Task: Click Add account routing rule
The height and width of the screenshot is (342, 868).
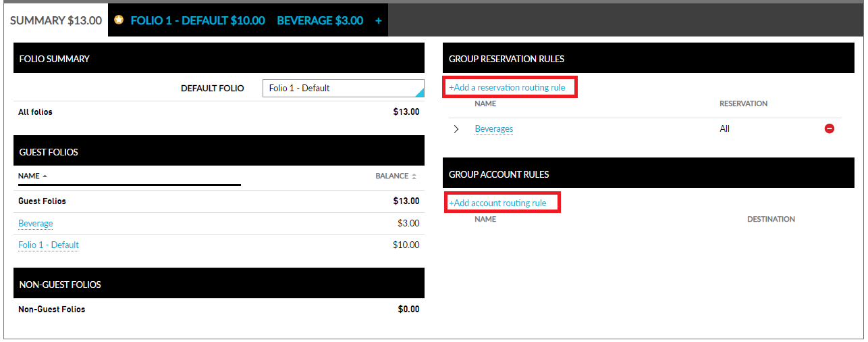Action: pyautogui.click(x=497, y=203)
